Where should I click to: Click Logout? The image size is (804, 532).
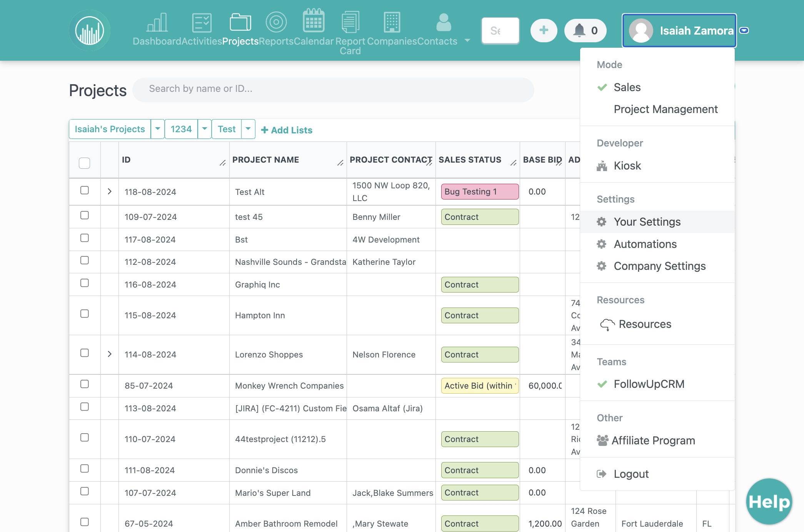pos(657,474)
